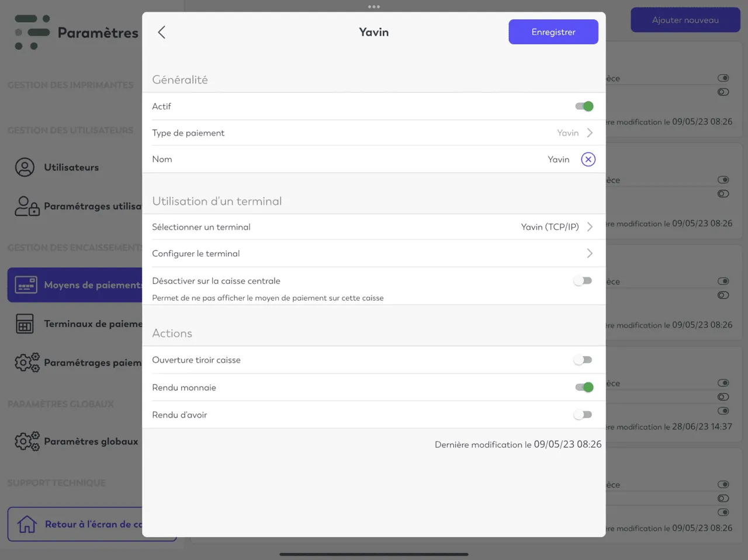Open Configurer le terminal row

pyautogui.click(x=373, y=253)
